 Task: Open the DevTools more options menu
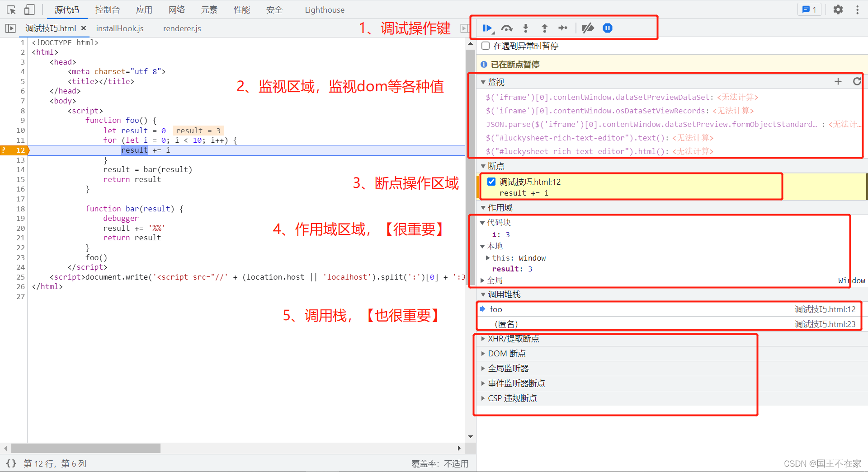tap(858, 9)
